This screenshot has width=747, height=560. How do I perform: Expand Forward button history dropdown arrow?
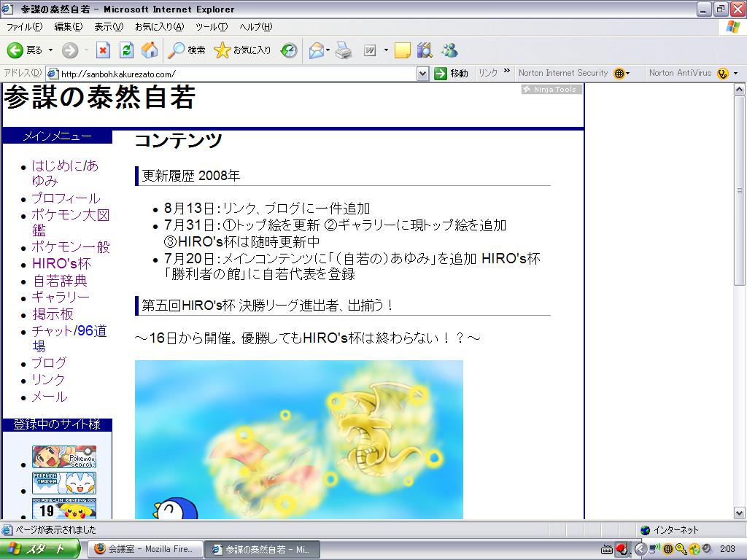(x=86, y=50)
